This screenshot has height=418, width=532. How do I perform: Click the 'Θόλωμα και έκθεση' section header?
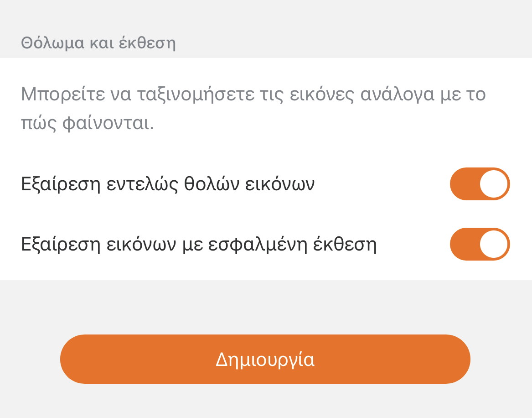click(98, 43)
